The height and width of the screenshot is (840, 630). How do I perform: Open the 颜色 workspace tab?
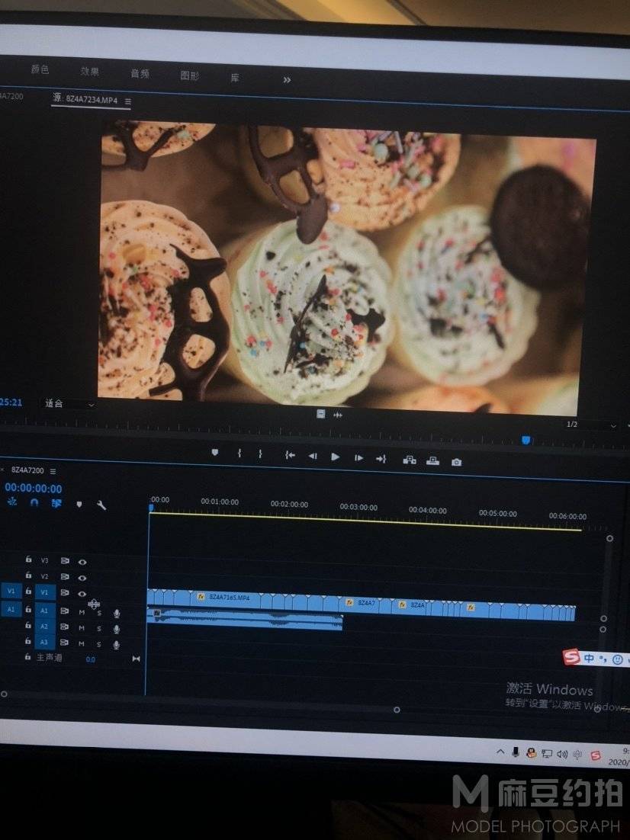pos(40,69)
